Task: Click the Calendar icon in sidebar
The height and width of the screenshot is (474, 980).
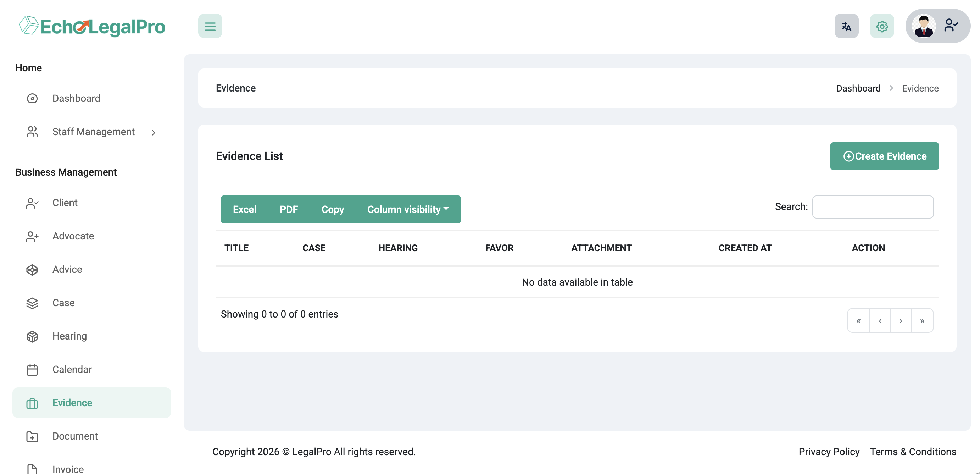Action: [32, 370]
